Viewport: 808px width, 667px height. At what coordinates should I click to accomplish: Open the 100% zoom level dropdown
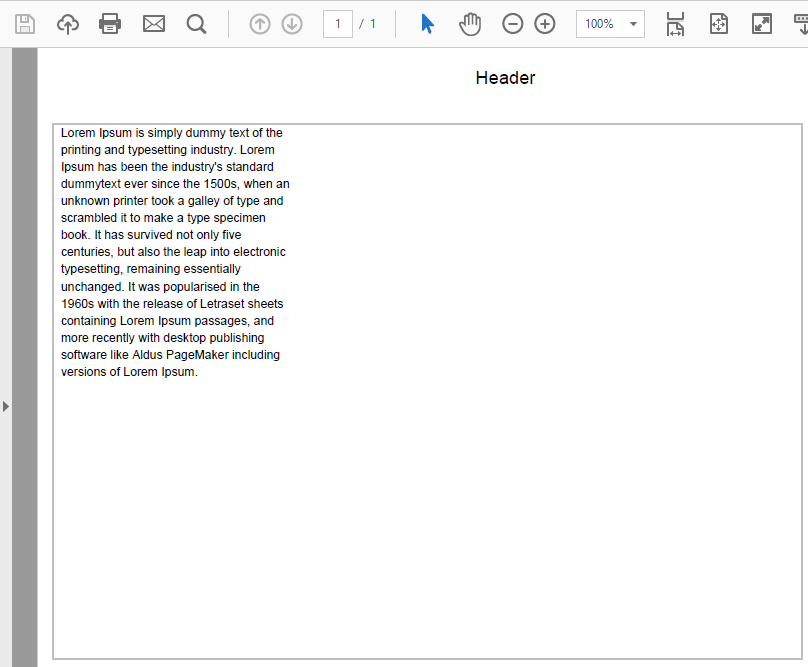pos(610,24)
